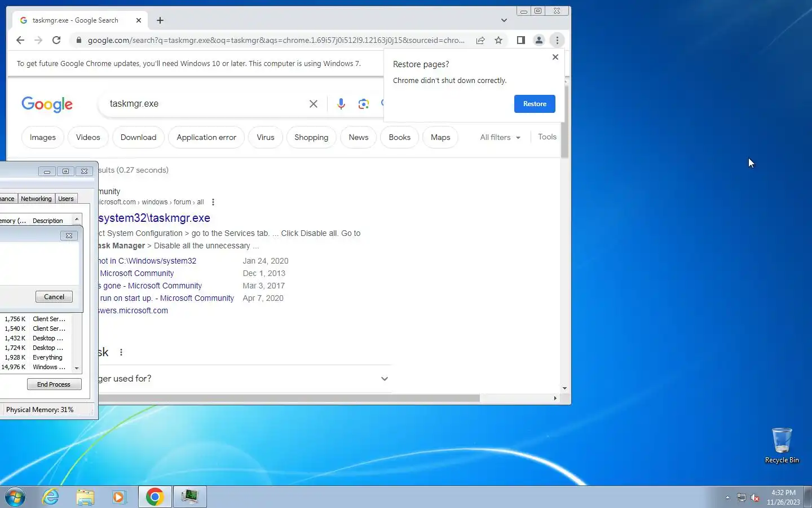Open Chrome side panel icon
Image resolution: width=812 pixels, height=508 pixels.
[521, 40]
